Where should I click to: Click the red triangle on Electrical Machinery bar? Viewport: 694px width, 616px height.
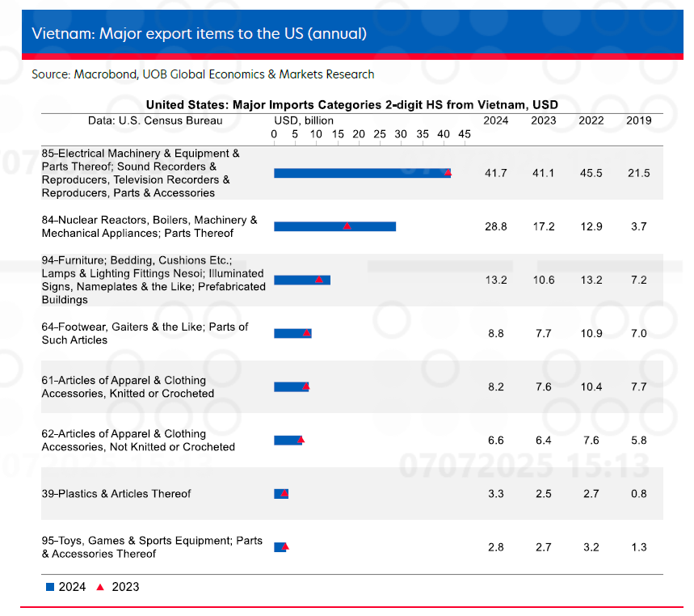tap(448, 172)
